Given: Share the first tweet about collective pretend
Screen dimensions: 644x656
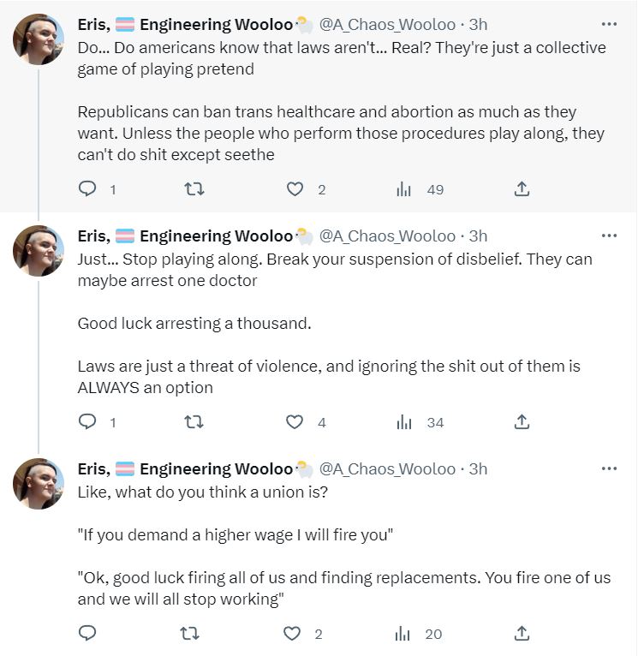Looking at the screenshot, I should click(522, 189).
